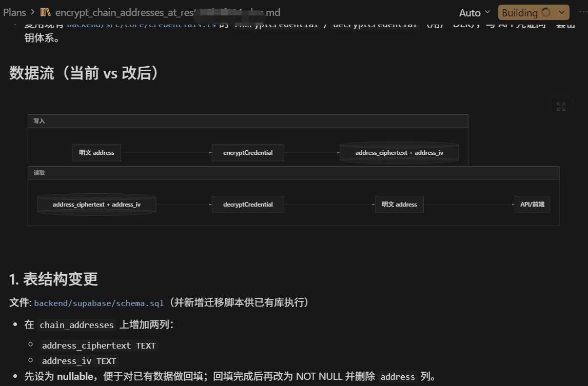The image size is (588, 386).
Task: Click the 数据流（当前 vs 改后）heading
Action: [84, 73]
